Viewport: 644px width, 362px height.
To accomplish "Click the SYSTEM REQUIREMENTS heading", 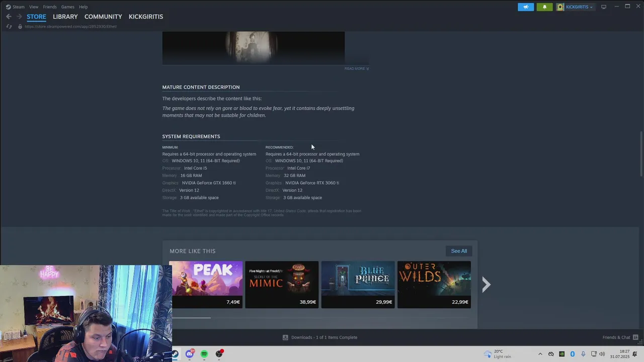I will click(191, 136).
